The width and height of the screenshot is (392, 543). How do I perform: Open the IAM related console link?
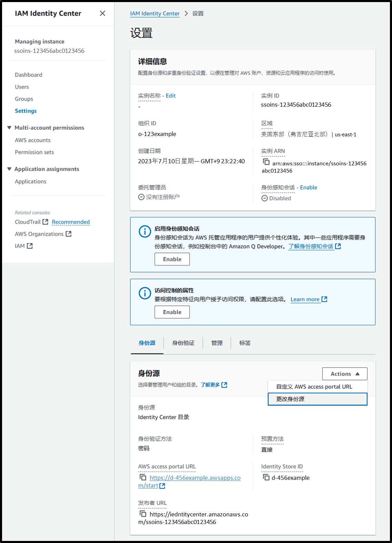pos(20,246)
